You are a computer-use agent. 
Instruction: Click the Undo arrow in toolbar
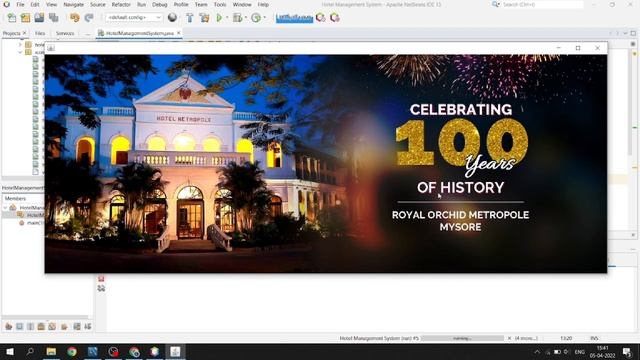(x=75, y=18)
